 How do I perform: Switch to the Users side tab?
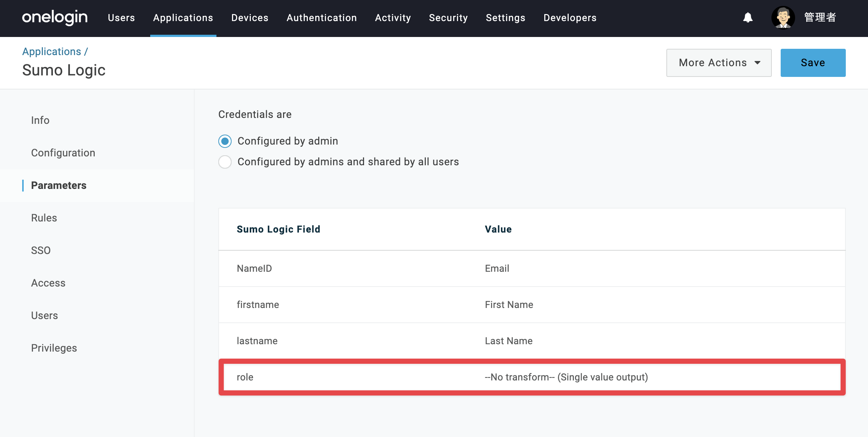44,316
